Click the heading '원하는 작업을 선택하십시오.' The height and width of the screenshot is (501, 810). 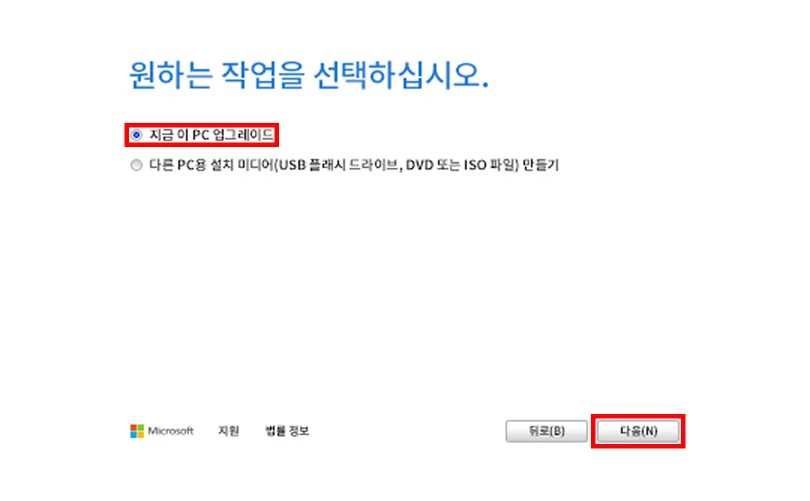tap(308, 75)
